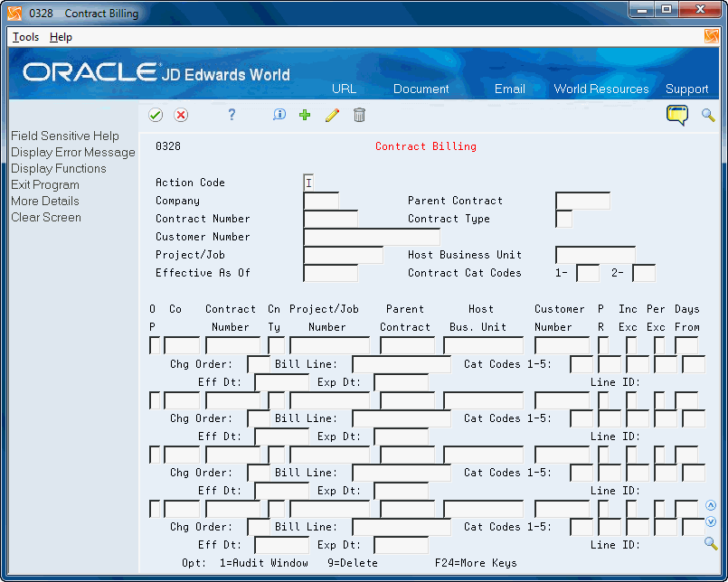Open the Help menu
Viewport: 728px width, 582px height.
click(61, 37)
